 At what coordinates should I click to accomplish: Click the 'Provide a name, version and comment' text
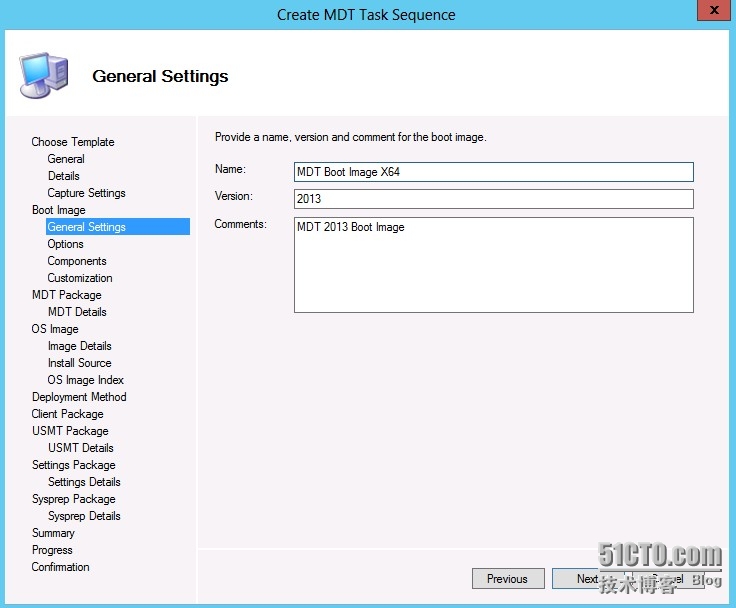(x=351, y=137)
